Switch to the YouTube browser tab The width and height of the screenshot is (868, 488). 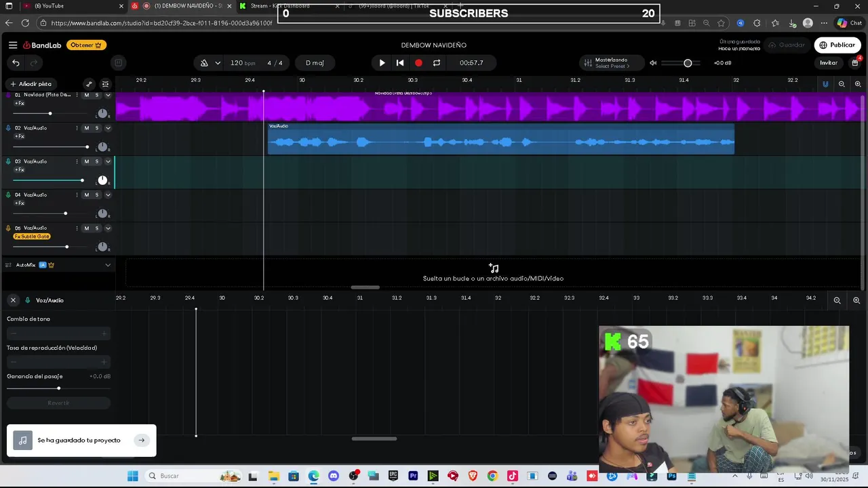click(73, 6)
